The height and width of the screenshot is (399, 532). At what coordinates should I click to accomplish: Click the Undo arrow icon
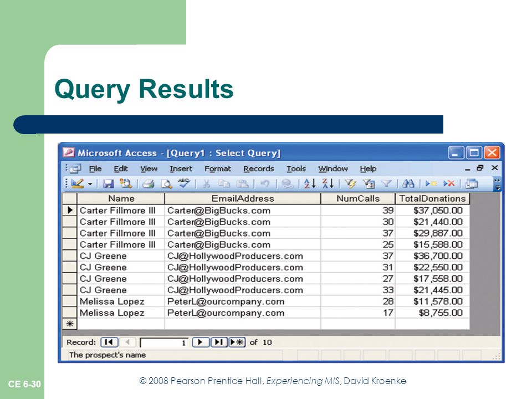coord(265,184)
